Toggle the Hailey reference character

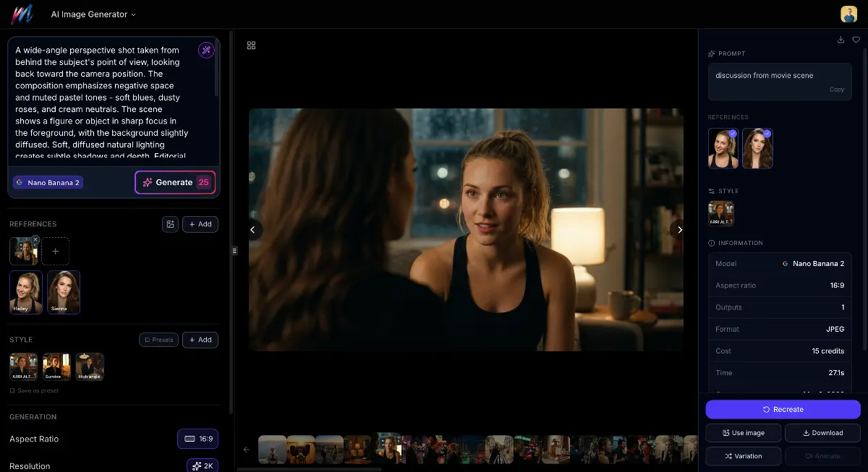[x=26, y=291]
